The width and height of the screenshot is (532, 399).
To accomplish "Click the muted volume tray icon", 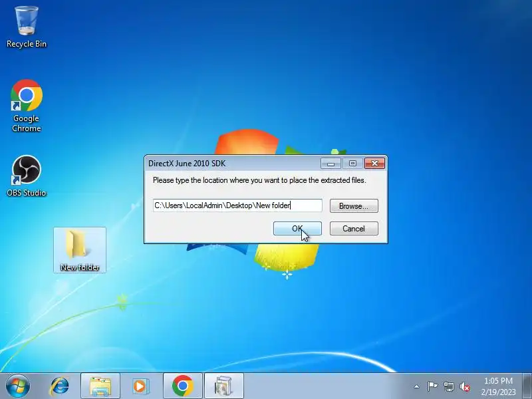I will click(x=465, y=386).
